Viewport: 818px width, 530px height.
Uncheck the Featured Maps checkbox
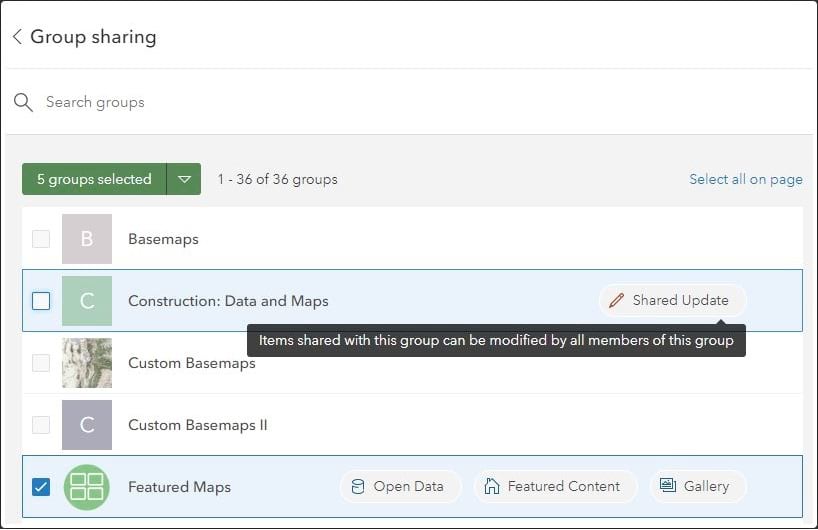pyautogui.click(x=41, y=487)
